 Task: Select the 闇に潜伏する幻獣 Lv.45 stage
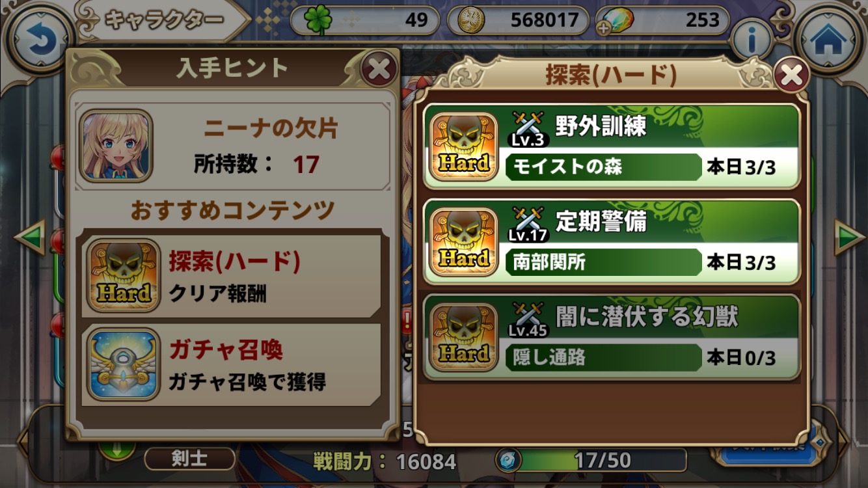click(x=612, y=337)
